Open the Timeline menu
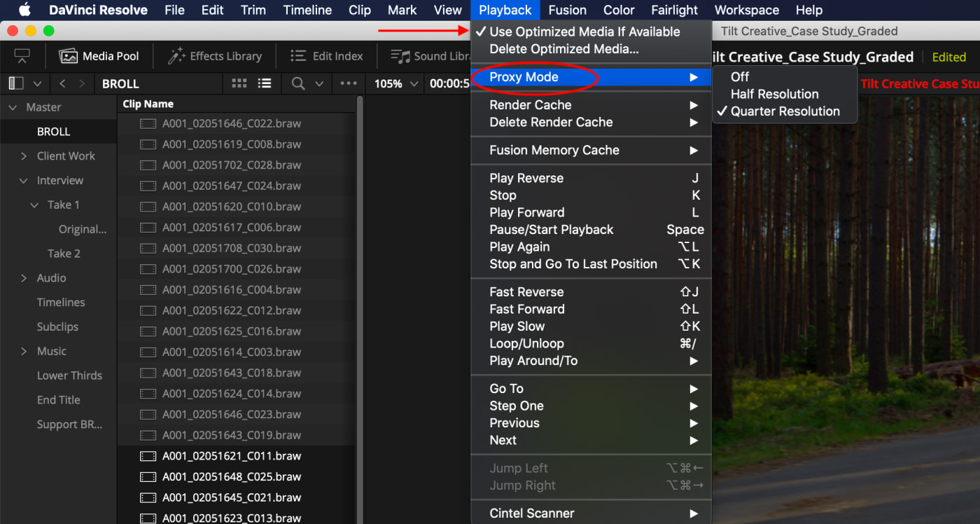The width and height of the screenshot is (980, 524). click(307, 10)
